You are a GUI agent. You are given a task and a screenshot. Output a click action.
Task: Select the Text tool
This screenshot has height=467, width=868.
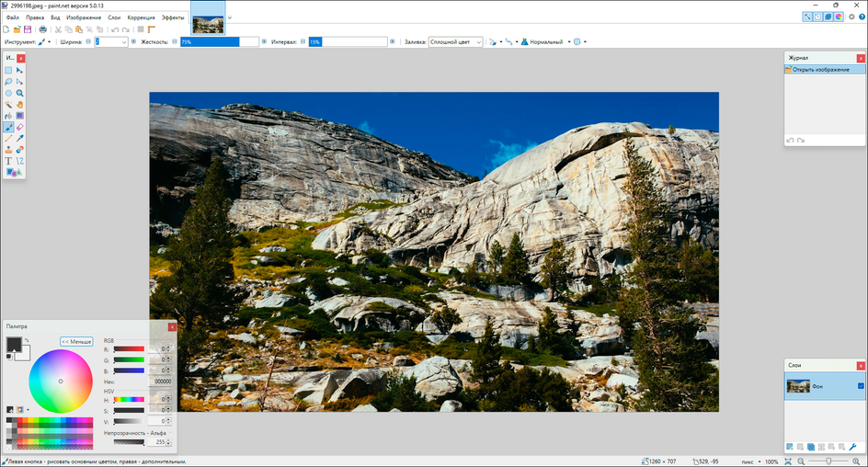(x=8, y=161)
